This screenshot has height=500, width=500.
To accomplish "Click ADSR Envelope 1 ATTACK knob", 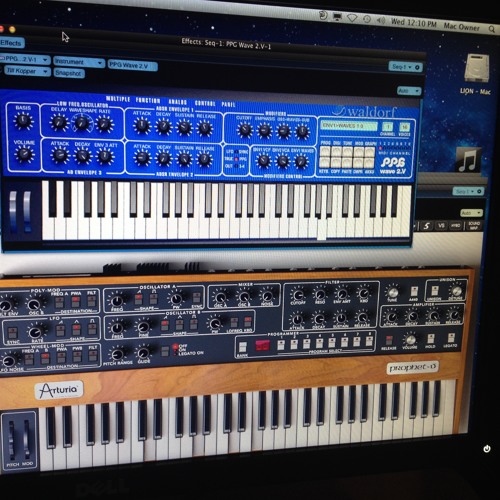I will click(142, 126).
